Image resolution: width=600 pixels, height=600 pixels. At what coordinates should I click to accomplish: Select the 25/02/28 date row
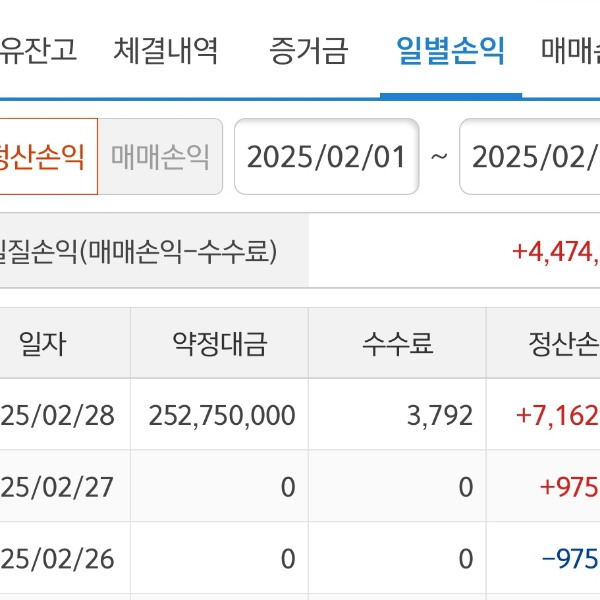[x=58, y=415]
